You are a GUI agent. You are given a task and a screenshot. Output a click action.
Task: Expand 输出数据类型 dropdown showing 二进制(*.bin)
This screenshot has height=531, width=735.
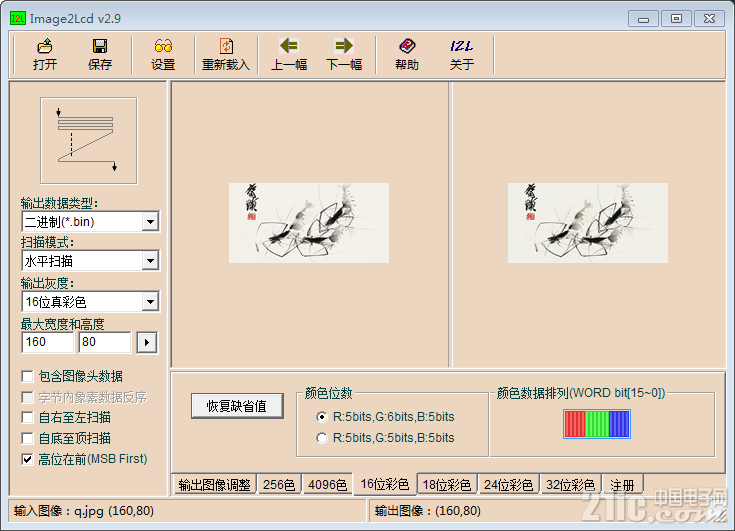pyautogui.click(x=150, y=222)
